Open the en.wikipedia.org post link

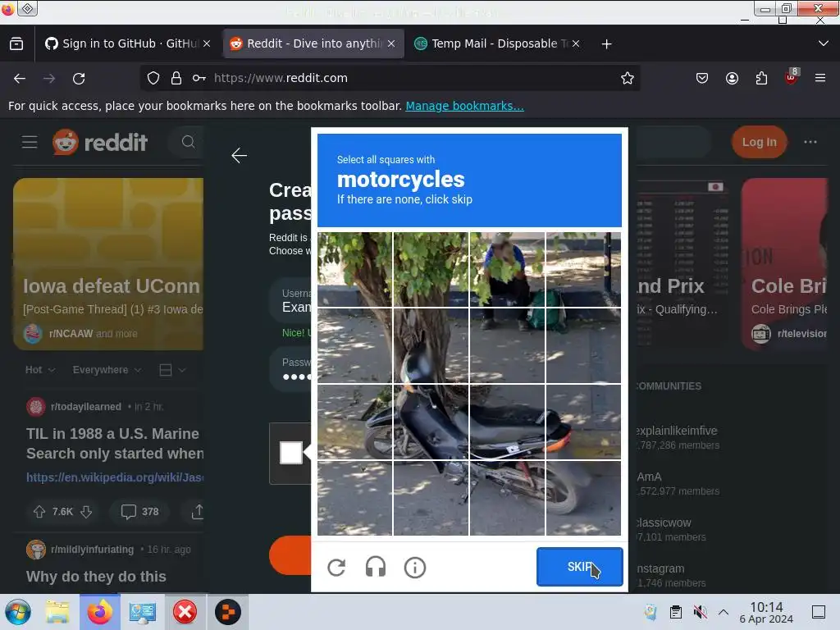pyautogui.click(x=115, y=477)
